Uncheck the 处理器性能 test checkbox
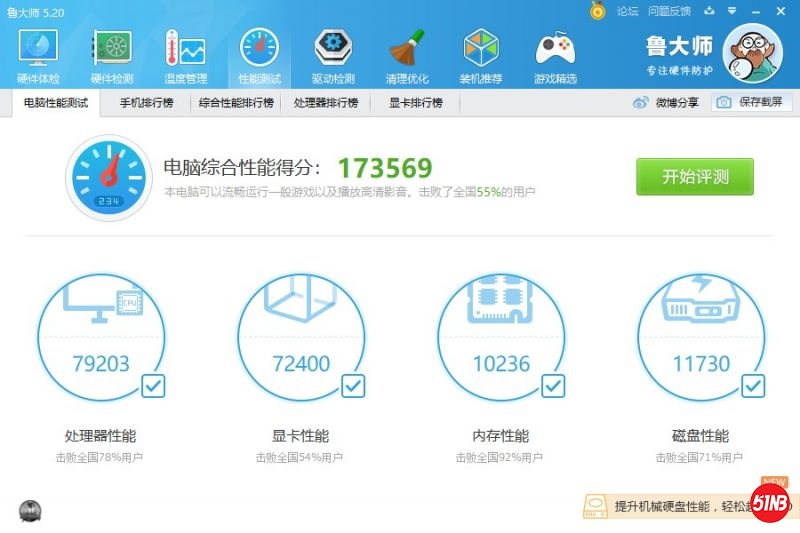Viewport: 800px width, 533px height. click(x=153, y=385)
